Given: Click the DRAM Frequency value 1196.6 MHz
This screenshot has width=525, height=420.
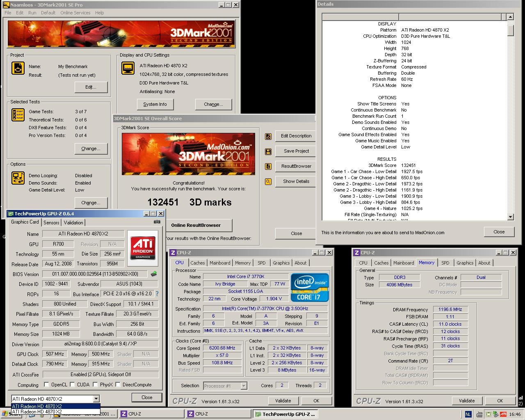Looking at the screenshot, I should click(450, 310).
